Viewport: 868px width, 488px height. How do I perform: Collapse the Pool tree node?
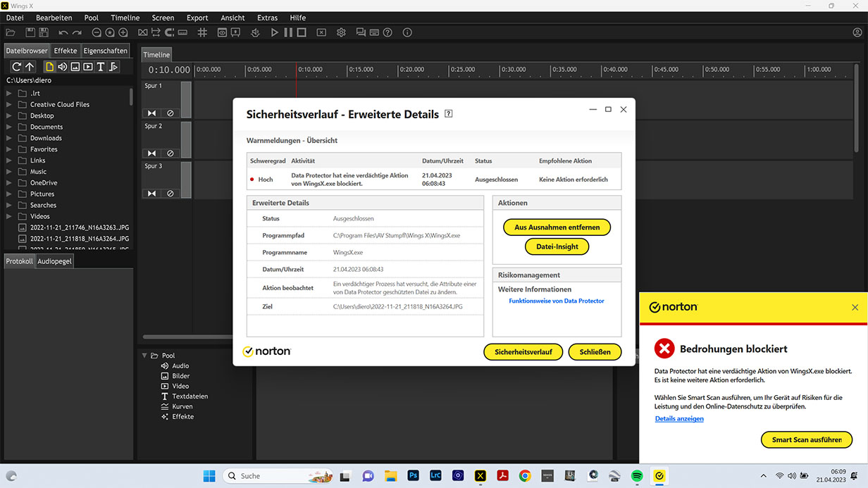(144, 356)
